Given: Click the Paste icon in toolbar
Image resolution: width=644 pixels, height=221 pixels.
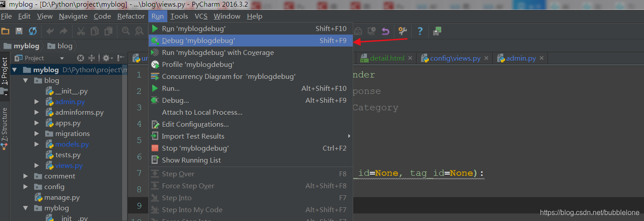Looking at the screenshot, I should pyautogui.click(x=108, y=31).
